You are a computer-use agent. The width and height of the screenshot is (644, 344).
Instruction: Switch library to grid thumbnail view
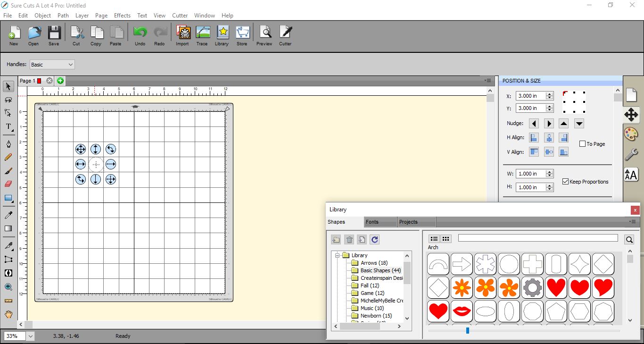pyautogui.click(x=446, y=239)
